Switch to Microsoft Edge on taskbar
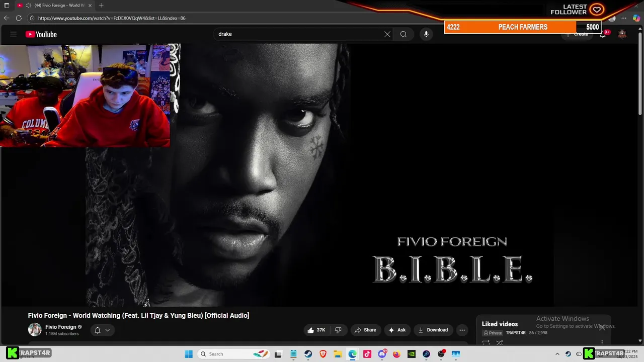Screen dimensions: 644x362 click(353, 354)
